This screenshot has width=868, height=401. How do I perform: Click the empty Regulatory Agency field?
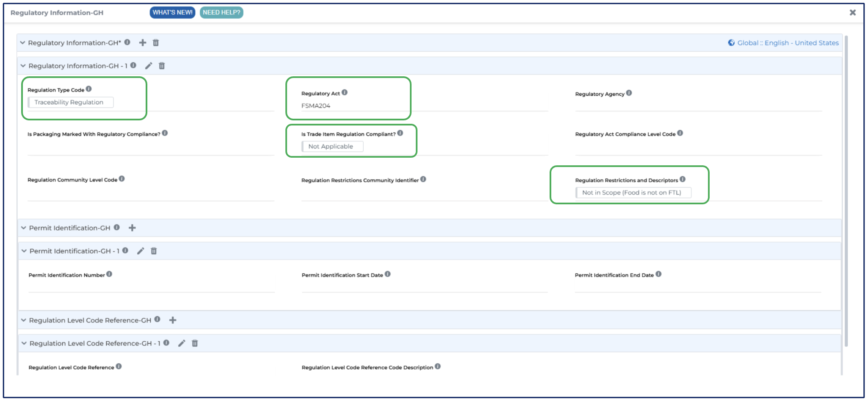tap(699, 106)
